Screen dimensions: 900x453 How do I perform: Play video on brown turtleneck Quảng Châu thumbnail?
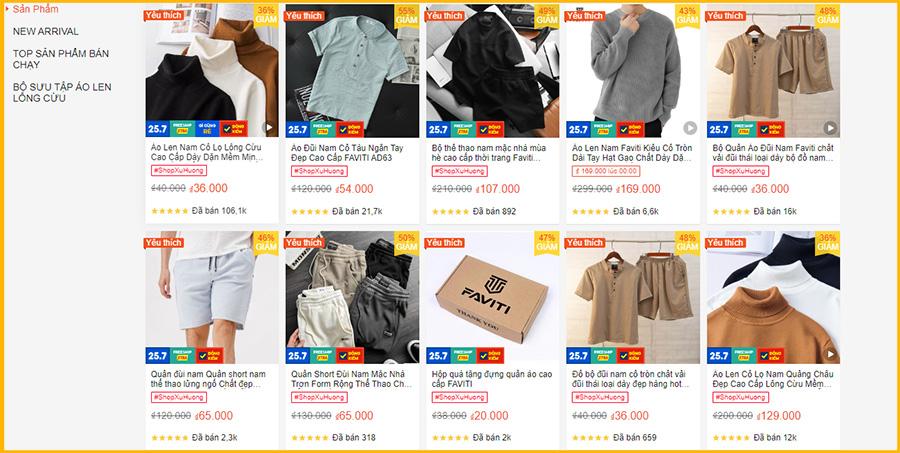(830, 354)
